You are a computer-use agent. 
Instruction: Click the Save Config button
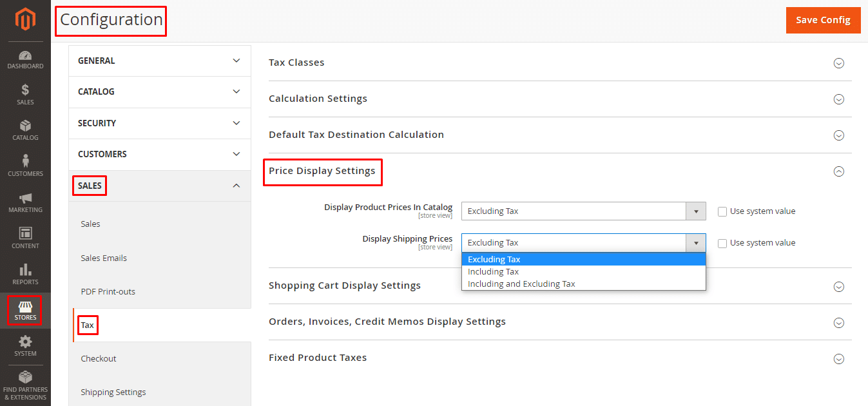point(822,20)
